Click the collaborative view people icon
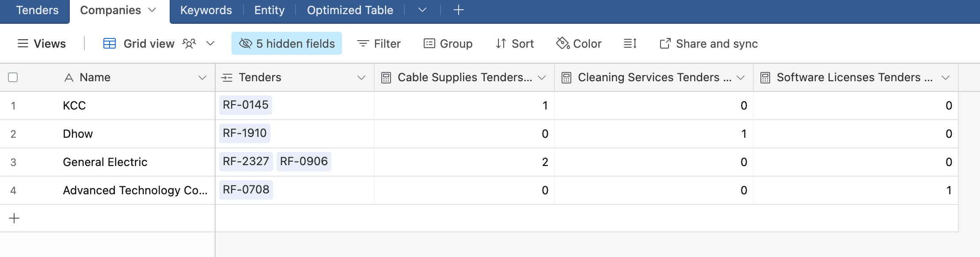This screenshot has height=257, width=980. coord(189,43)
